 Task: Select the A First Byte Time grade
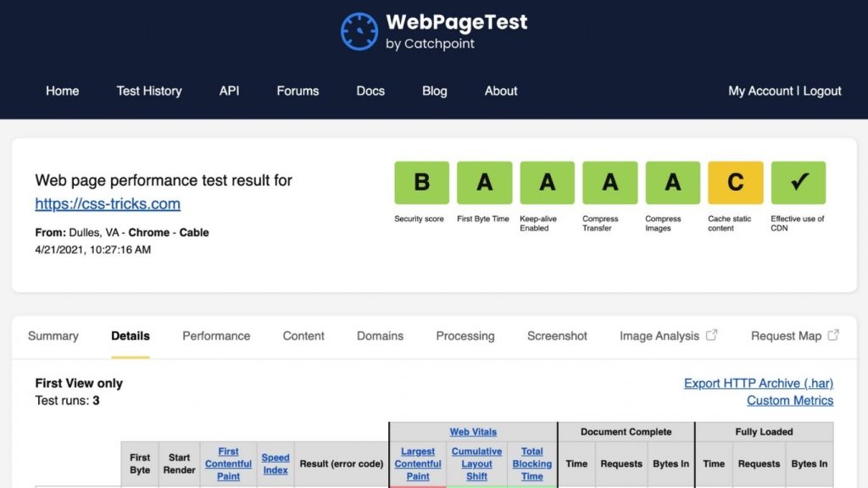point(484,182)
